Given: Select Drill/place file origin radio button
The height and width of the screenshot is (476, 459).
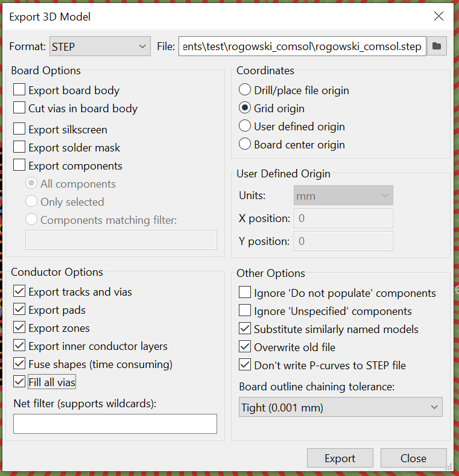Looking at the screenshot, I should (x=245, y=90).
